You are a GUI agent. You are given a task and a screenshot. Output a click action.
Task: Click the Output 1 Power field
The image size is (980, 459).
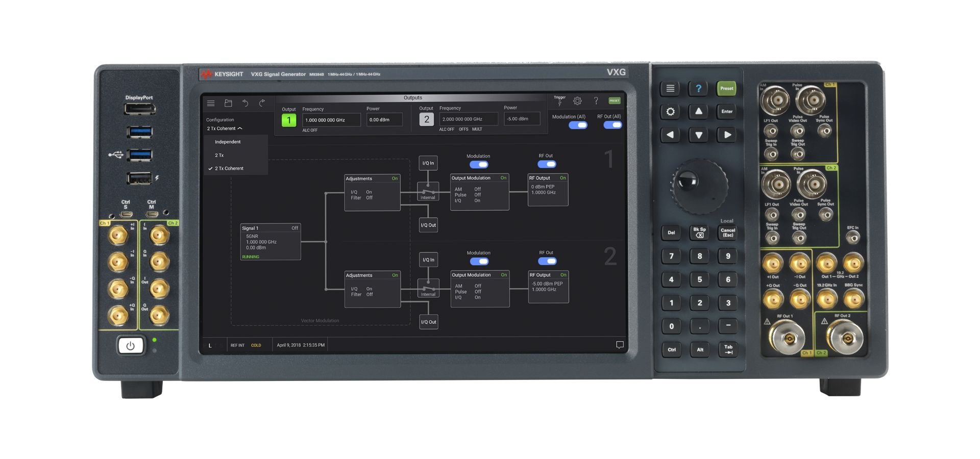(x=384, y=120)
